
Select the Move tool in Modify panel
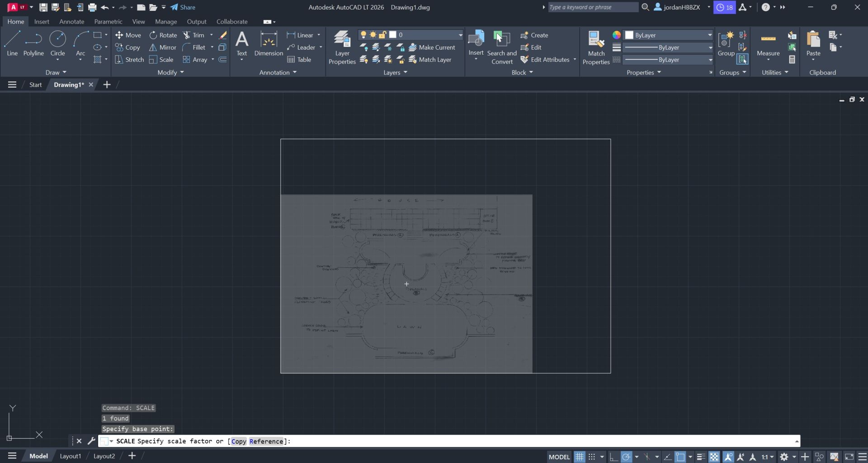[128, 35]
